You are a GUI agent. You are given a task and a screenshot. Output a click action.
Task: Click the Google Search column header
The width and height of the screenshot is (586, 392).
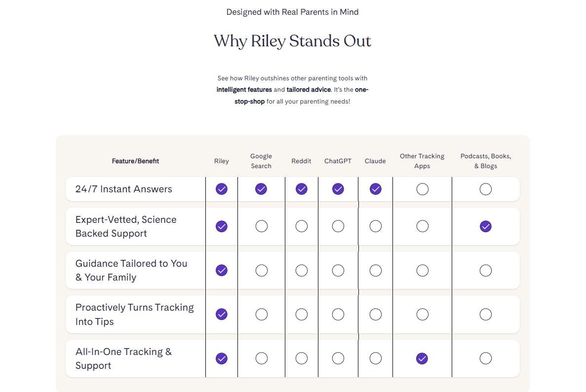[x=261, y=161]
